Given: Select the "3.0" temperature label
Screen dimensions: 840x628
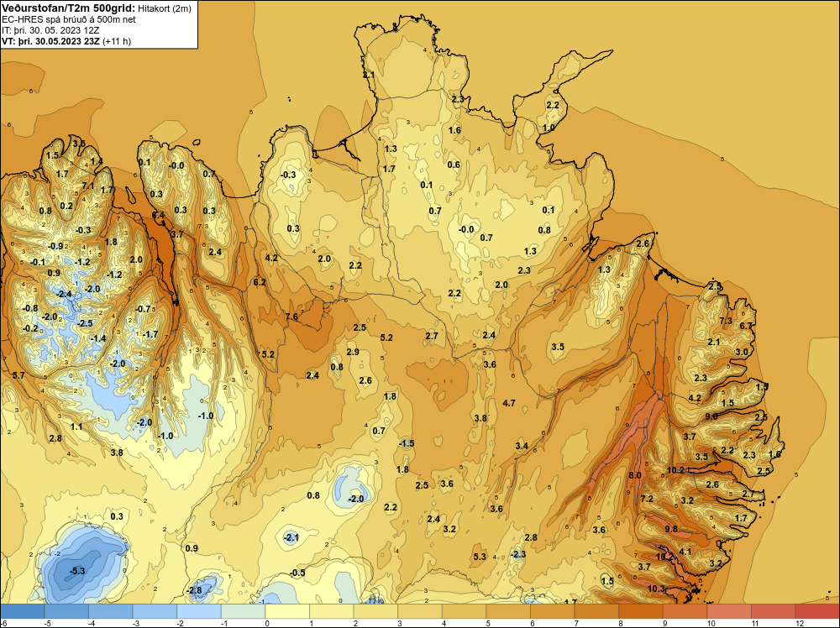Looking at the screenshot, I should [x=742, y=352].
